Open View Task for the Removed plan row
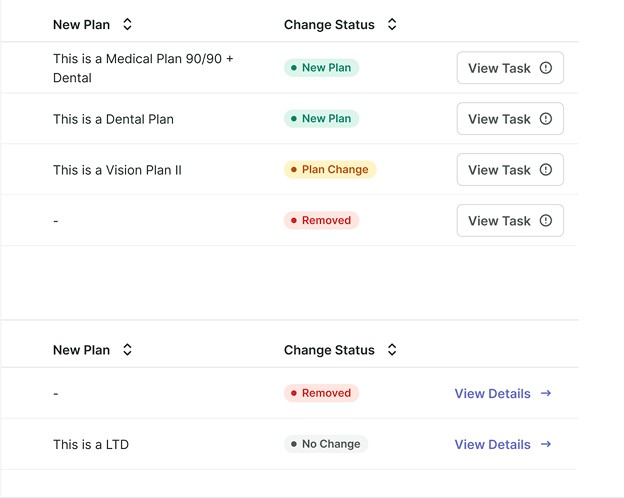The width and height of the screenshot is (624, 498). click(510, 221)
